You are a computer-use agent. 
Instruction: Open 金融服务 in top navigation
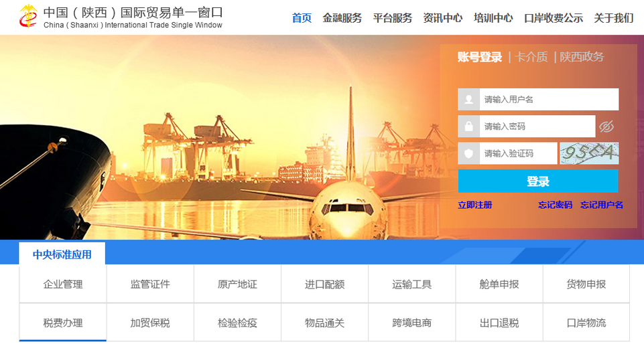point(342,18)
